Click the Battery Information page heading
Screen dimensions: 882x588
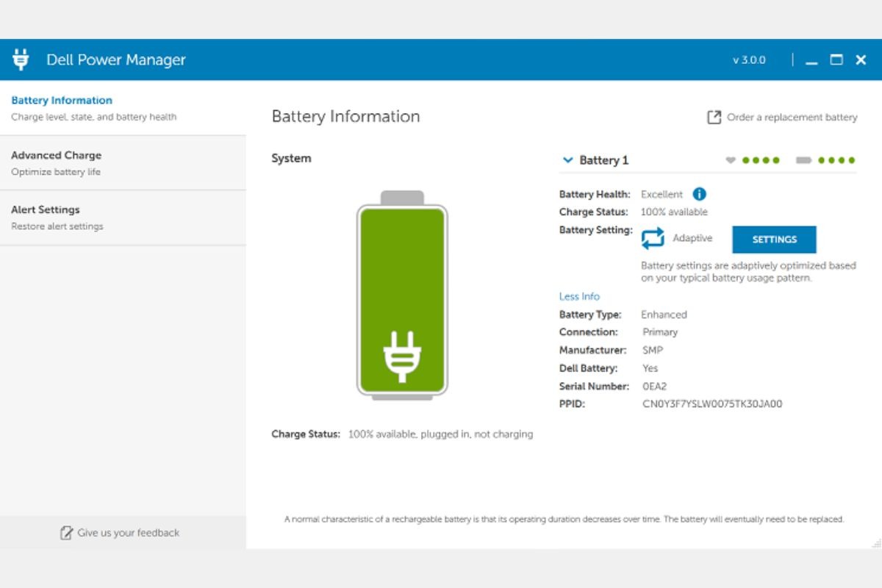345,117
